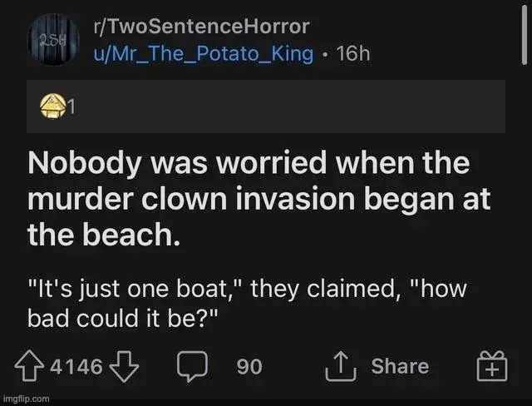Click the empty area of the awards bar

[x=291, y=106]
